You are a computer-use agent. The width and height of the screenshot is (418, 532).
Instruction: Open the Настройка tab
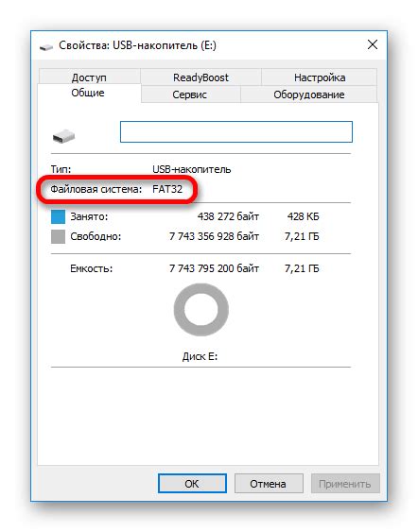pyautogui.click(x=320, y=77)
